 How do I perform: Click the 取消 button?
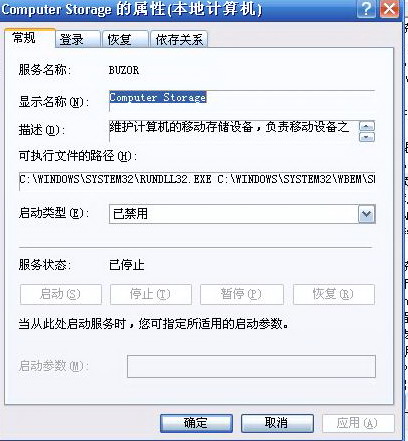(277, 423)
